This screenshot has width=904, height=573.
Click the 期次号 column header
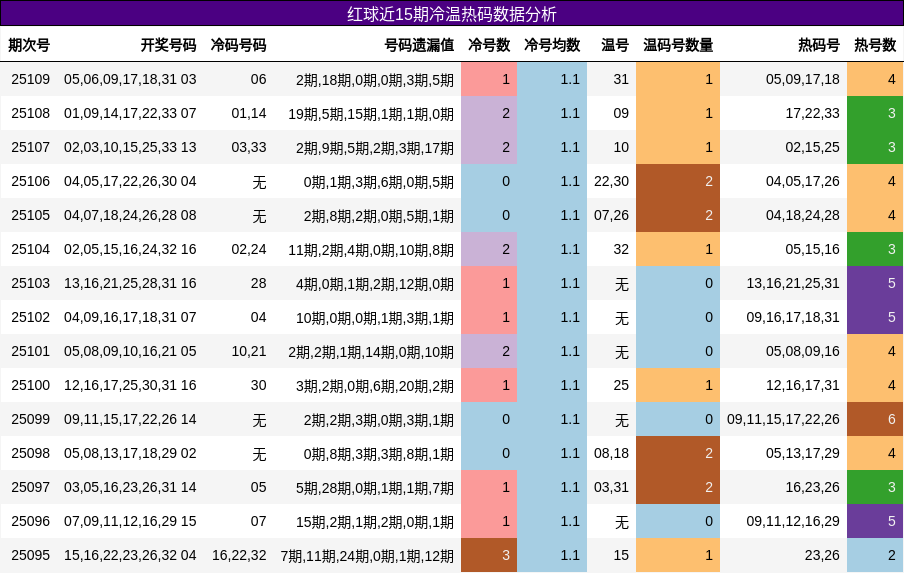coord(29,45)
